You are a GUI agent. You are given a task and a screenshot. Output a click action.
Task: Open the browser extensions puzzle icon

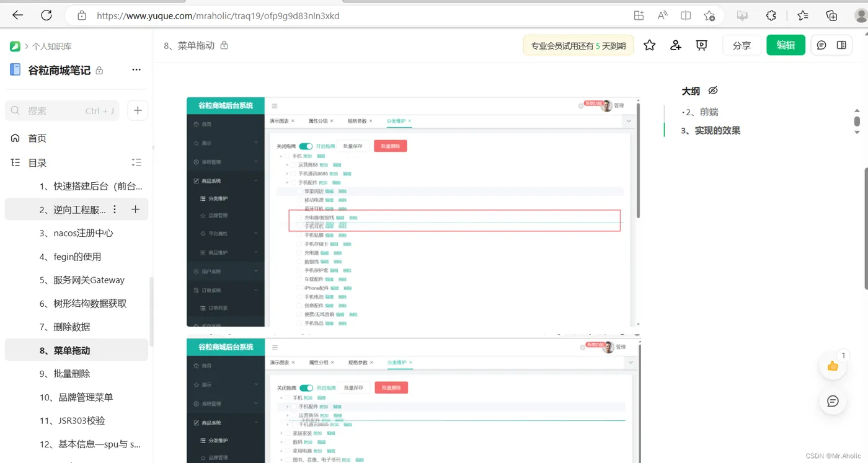771,15
